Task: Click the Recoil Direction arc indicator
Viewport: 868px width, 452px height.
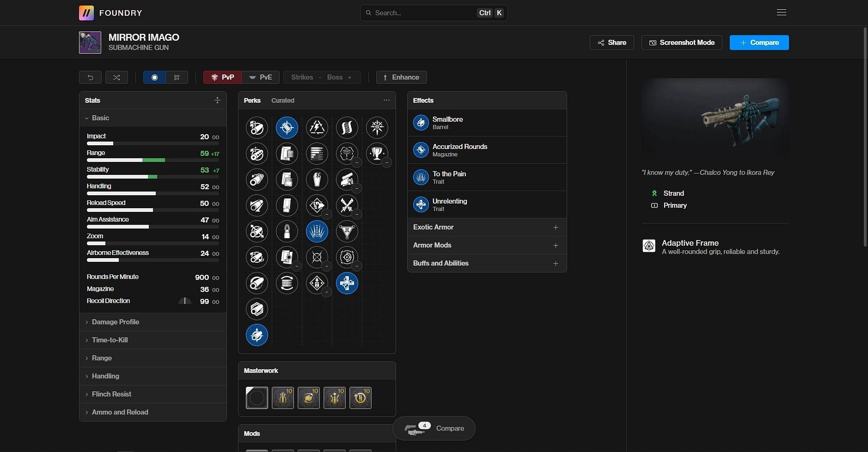Action: (185, 301)
